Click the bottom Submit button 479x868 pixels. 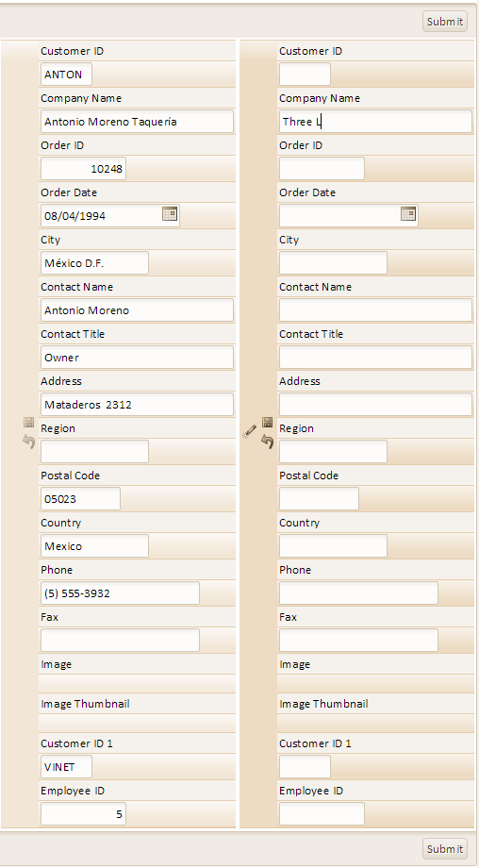pos(445,848)
